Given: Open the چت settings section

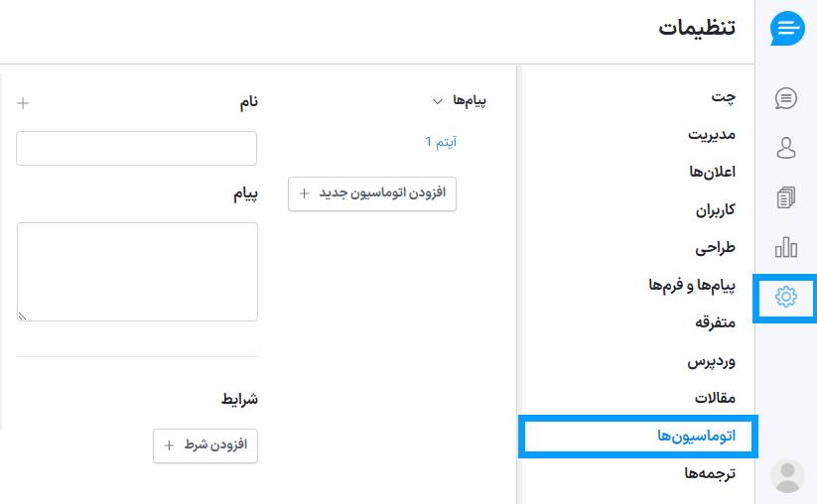Looking at the screenshot, I should point(723,96).
